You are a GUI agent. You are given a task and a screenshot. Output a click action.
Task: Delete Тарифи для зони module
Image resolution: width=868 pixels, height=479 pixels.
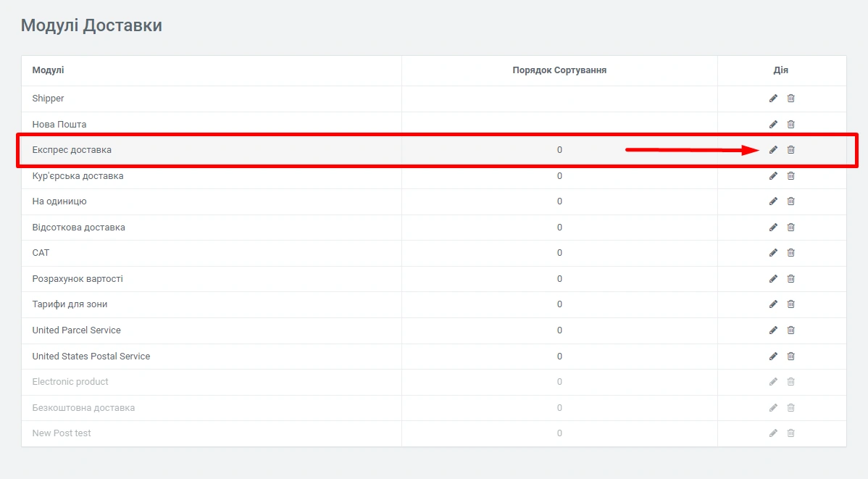791,304
